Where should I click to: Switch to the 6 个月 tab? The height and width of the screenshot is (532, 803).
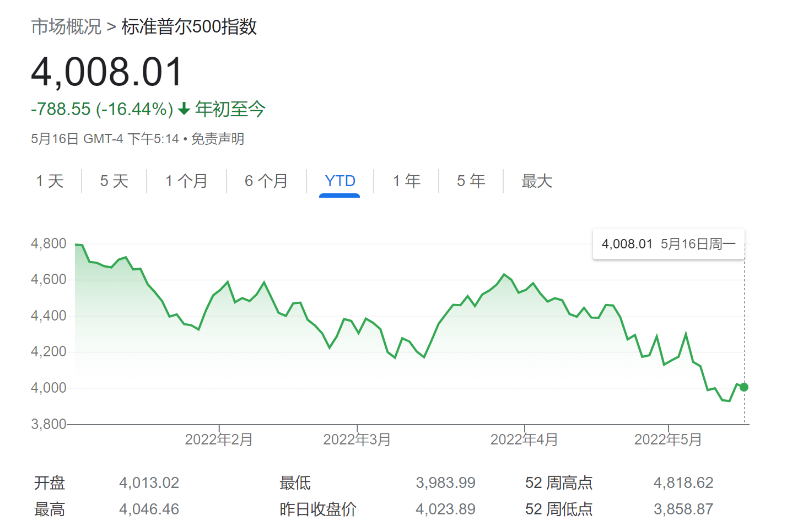(x=266, y=181)
